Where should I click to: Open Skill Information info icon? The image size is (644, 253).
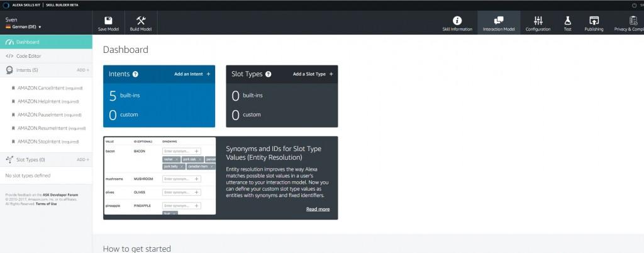coord(457,20)
